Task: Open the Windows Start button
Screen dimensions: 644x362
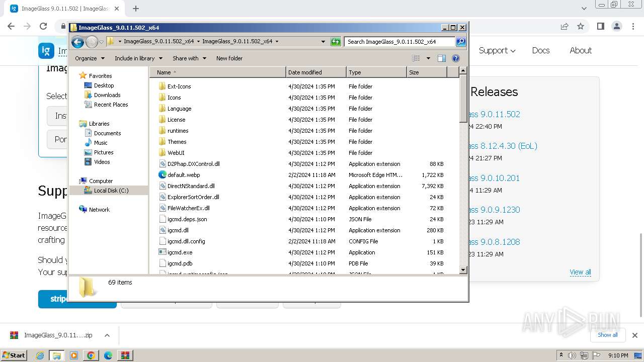Action: (14, 355)
